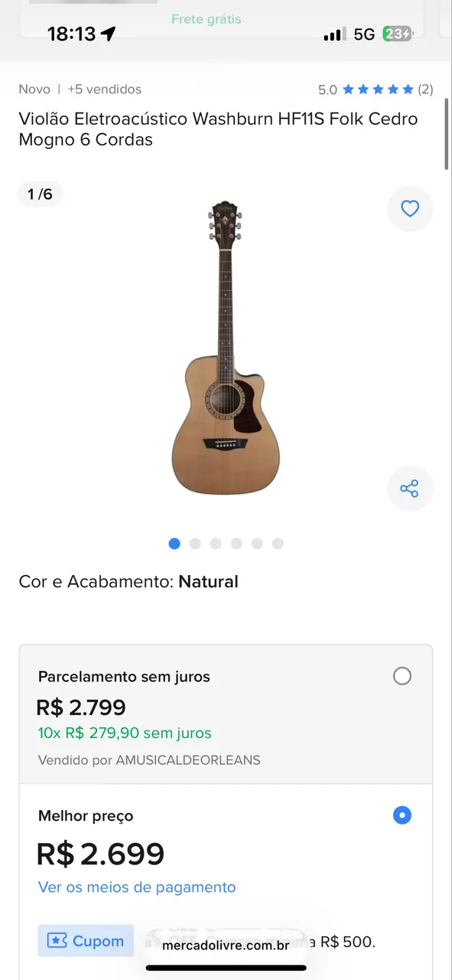Go to third image pagination dot

point(216,544)
